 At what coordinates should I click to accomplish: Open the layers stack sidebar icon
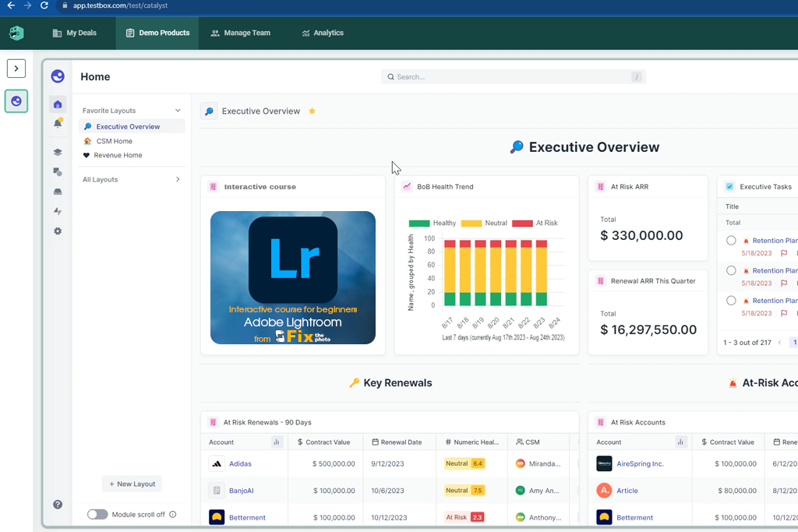(58, 152)
